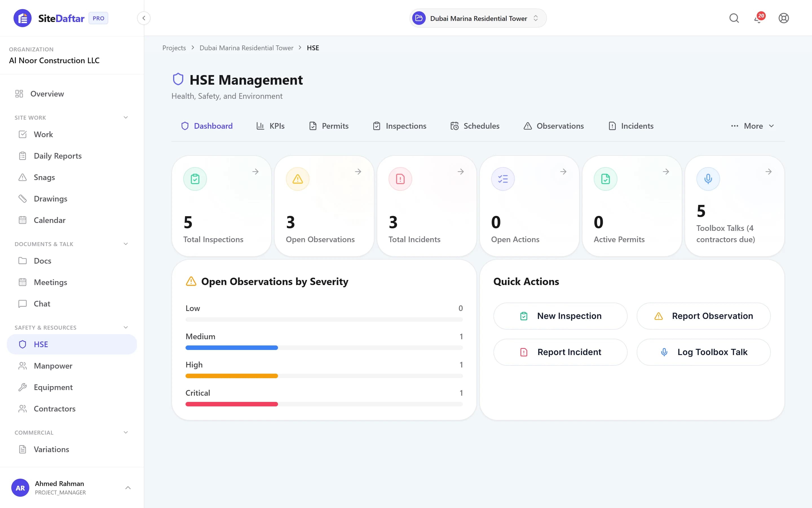This screenshot has height=508, width=812.
Task: Click warning icon beside Open Observations by Severity
Action: (x=191, y=281)
